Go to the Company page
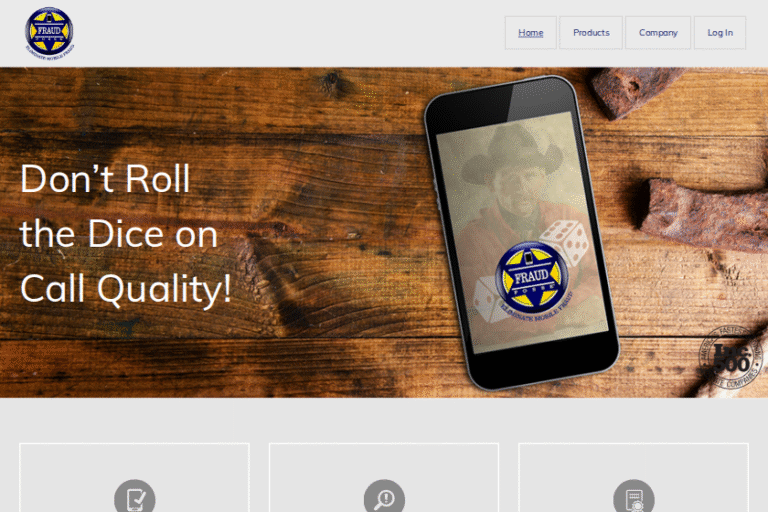Viewport: 768px width, 512px height. (x=658, y=33)
